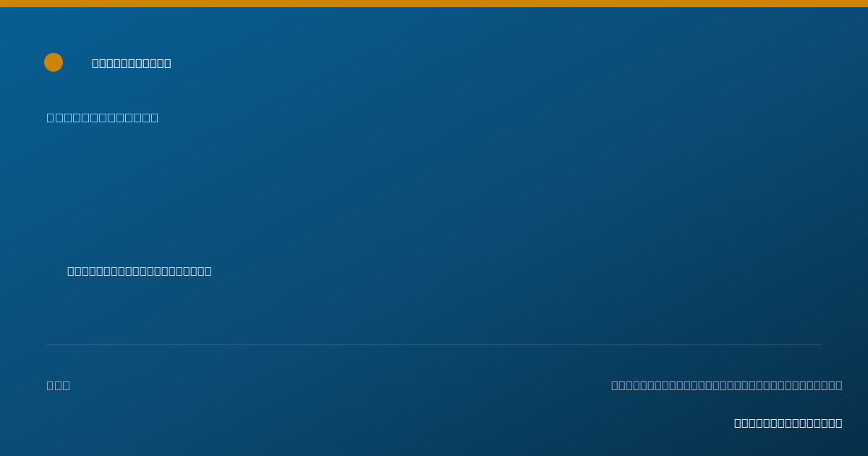Click the bold white text in the footer
This screenshot has width=868, height=456.
tap(788, 423)
